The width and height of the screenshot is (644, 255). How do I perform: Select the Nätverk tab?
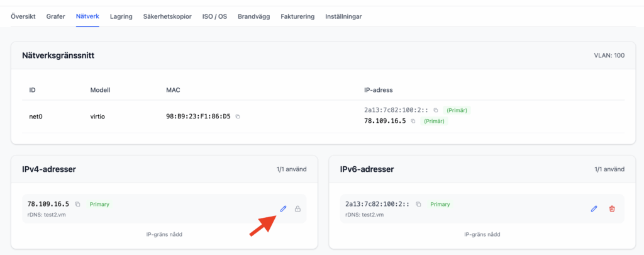tap(87, 16)
